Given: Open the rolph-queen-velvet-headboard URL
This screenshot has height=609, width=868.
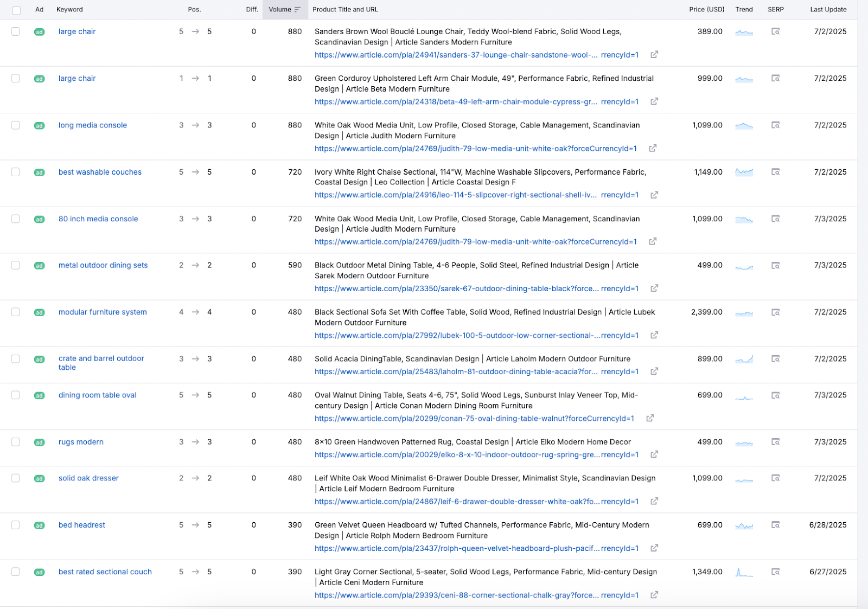Looking at the screenshot, I should click(476, 548).
